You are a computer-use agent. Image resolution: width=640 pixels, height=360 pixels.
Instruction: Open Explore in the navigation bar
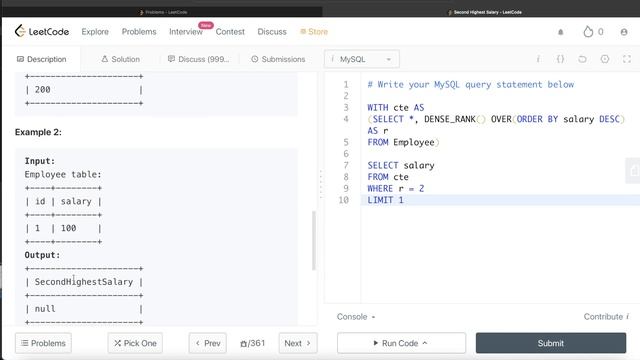pos(95,32)
